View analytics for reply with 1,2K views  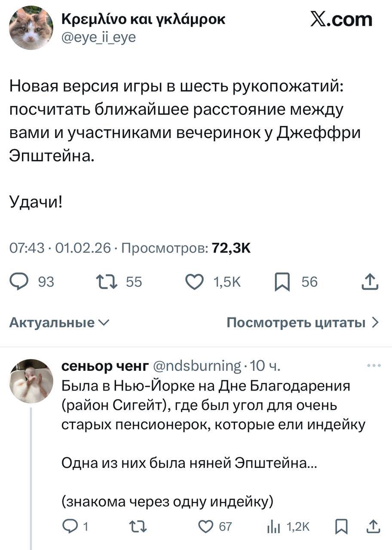(x=273, y=526)
